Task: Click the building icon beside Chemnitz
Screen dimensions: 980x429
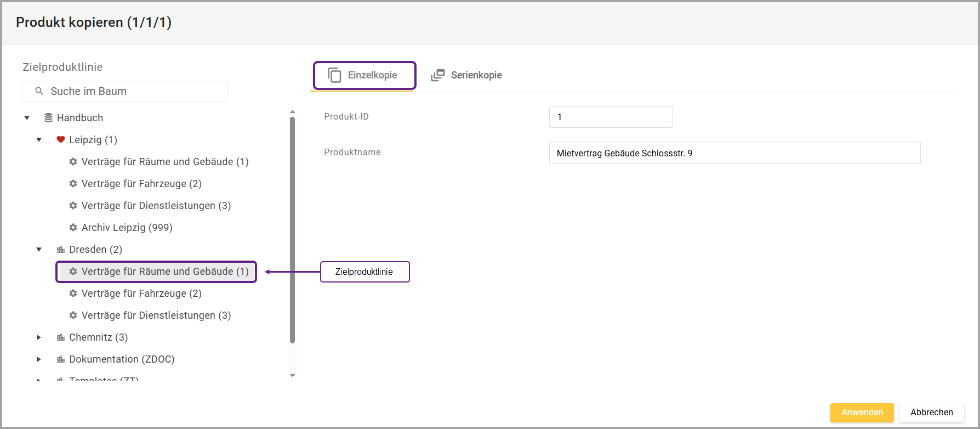Action: click(x=61, y=337)
